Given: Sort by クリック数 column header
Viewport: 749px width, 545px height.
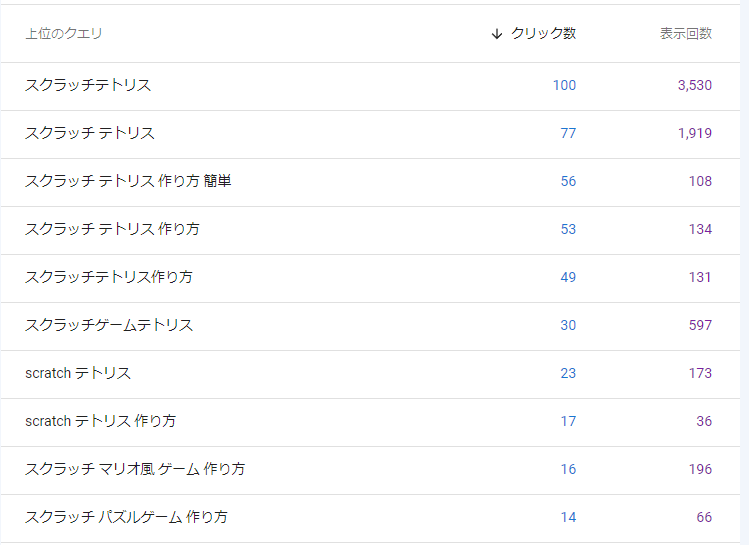Looking at the screenshot, I should pos(543,34).
